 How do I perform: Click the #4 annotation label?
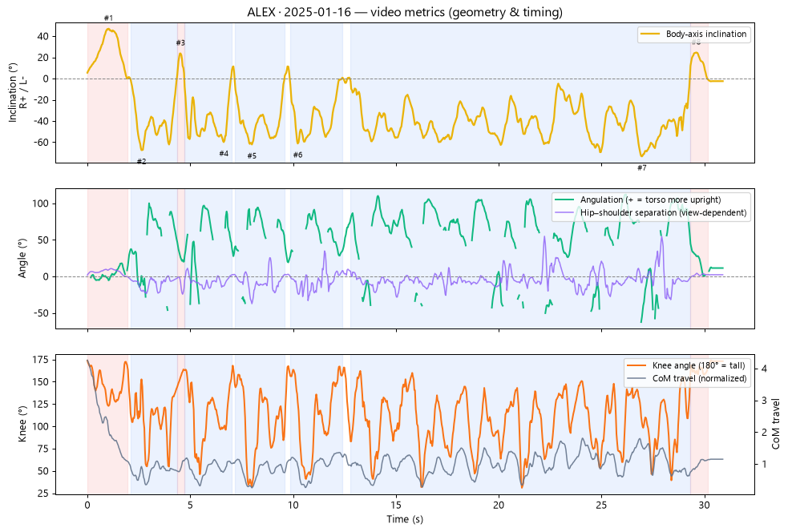click(x=224, y=154)
